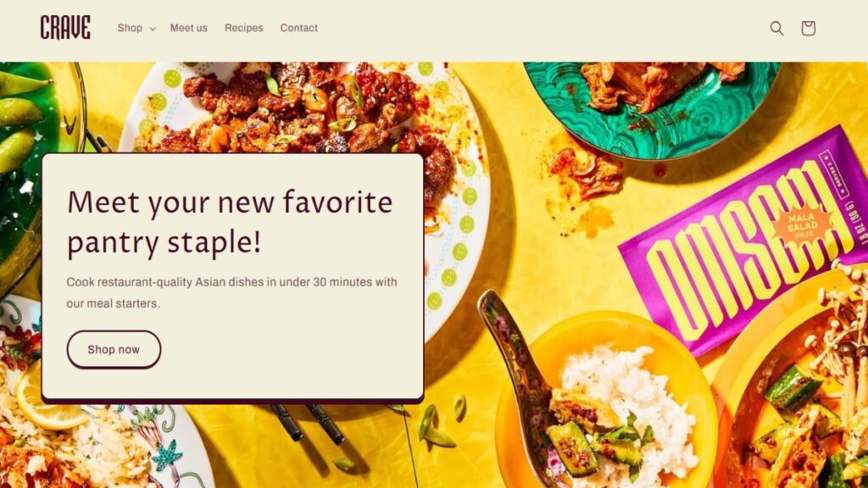The image size is (868, 488).
Task: Click the Shop now button
Action: pyautogui.click(x=114, y=349)
